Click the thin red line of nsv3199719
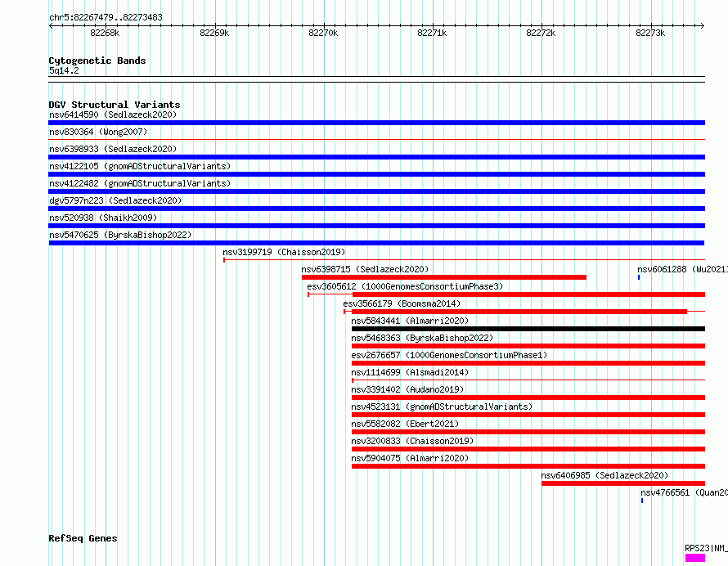The image size is (728, 566). (465, 260)
